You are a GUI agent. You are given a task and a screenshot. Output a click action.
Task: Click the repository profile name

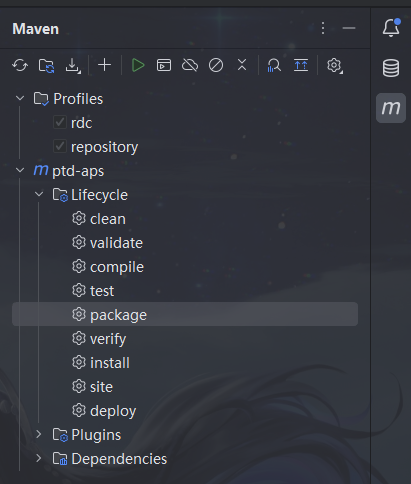(x=104, y=147)
